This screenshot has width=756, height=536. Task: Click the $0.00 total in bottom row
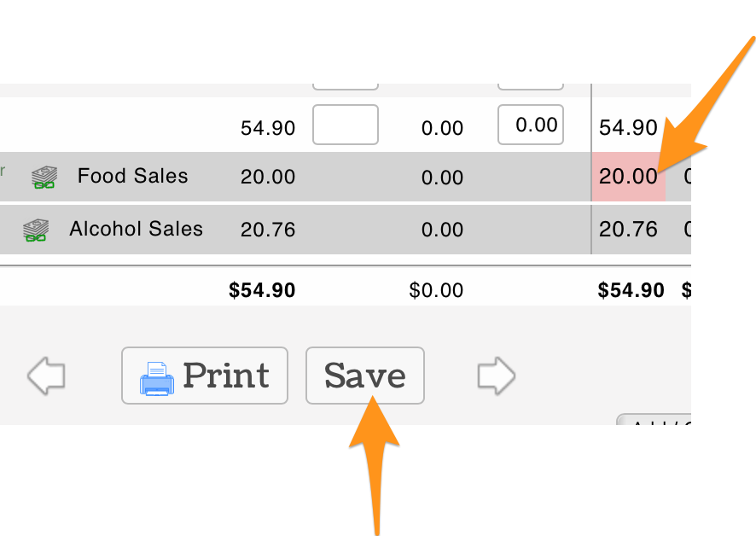click(x=436, y=290)
